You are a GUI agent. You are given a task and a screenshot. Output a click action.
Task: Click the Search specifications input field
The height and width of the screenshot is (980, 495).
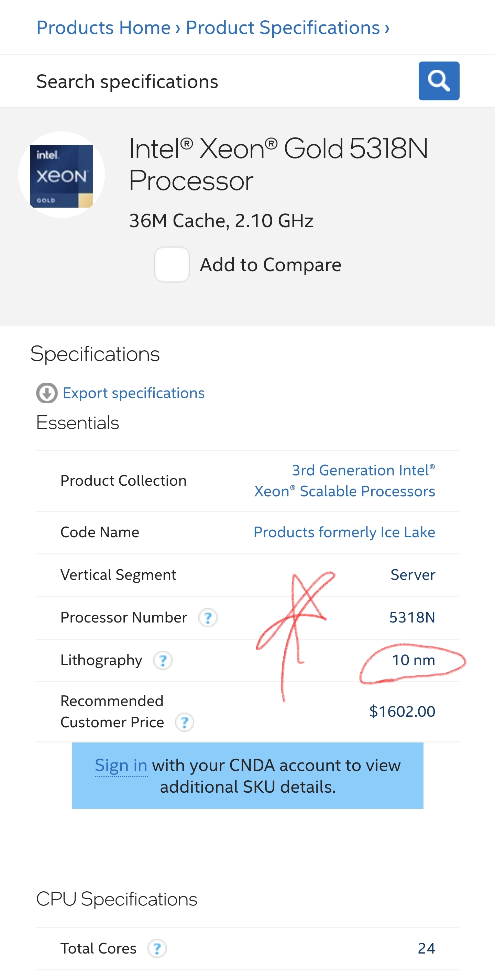[x=224, y=81]
